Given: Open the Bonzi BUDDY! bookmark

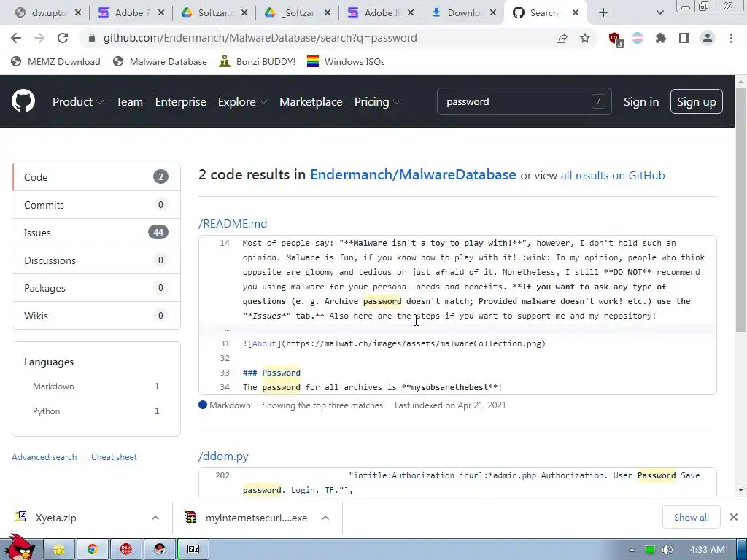Looking at the screenshot, I should [x=258, y=61].
